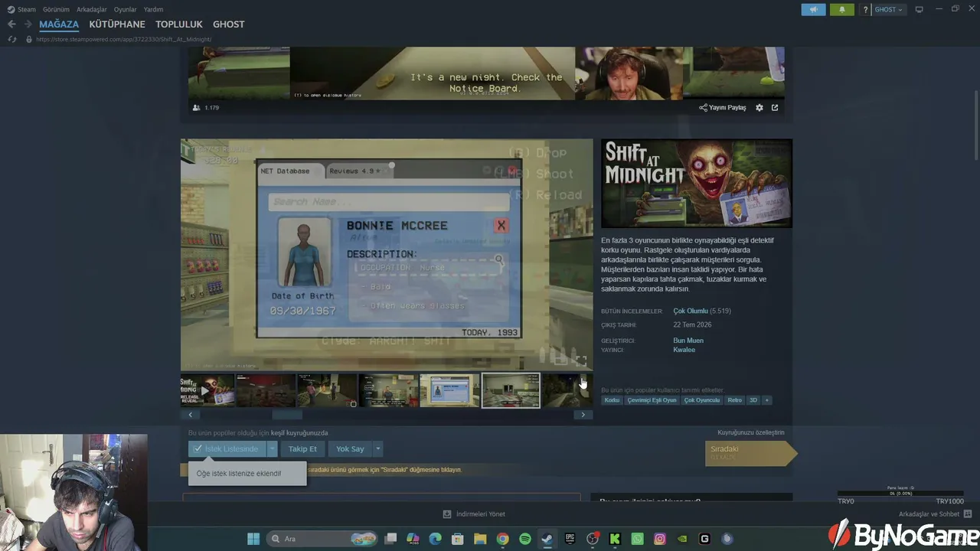Click the Sıradaki next-in-queue button
Screen dimensions: 980x551
750,453
